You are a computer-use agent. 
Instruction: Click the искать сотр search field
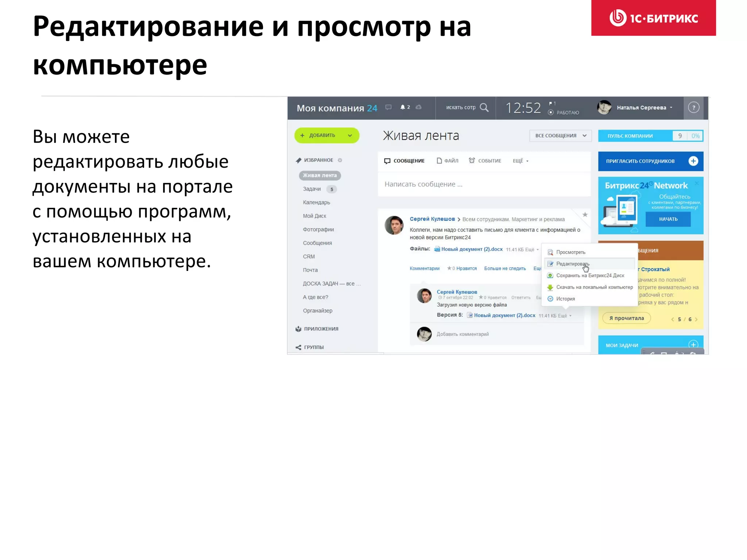461,108
